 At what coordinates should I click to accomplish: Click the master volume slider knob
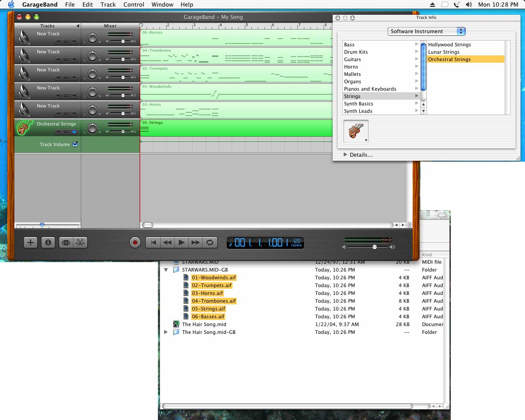[x=374, y=247]
